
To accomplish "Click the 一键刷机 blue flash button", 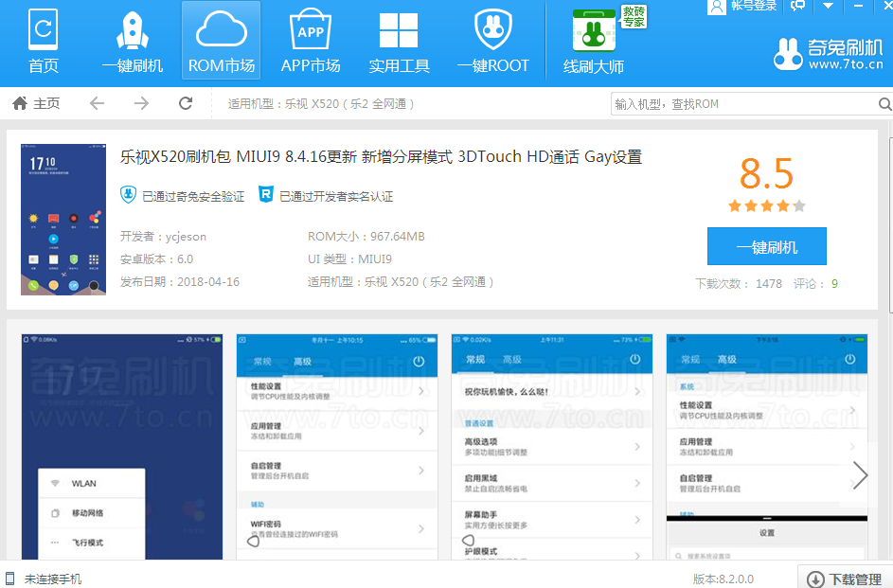I will coord(766,246).
